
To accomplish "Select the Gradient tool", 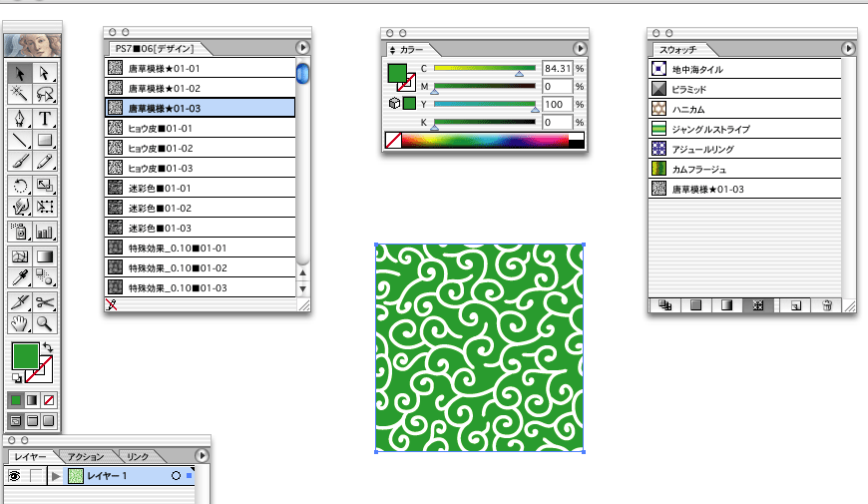I will point(44,256).
